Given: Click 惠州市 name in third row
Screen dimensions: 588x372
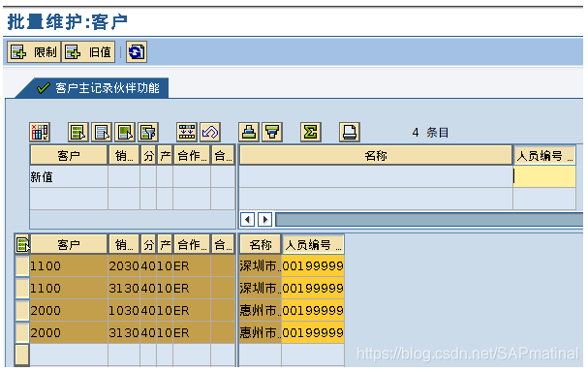Looking at the screenshot, I should point(260,311).
